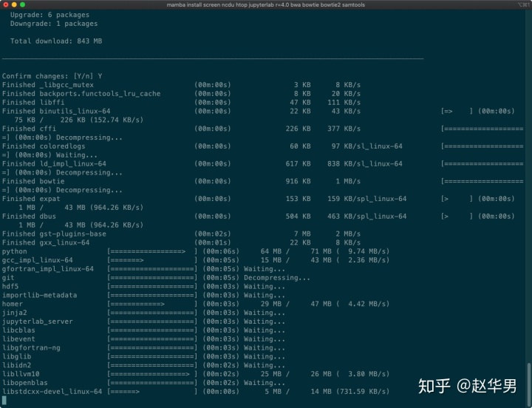Image resolution: width=532 pixels, height=408 pixels.
Task: Click the terminal cursor block at bottom
Action: coord(4,401)
